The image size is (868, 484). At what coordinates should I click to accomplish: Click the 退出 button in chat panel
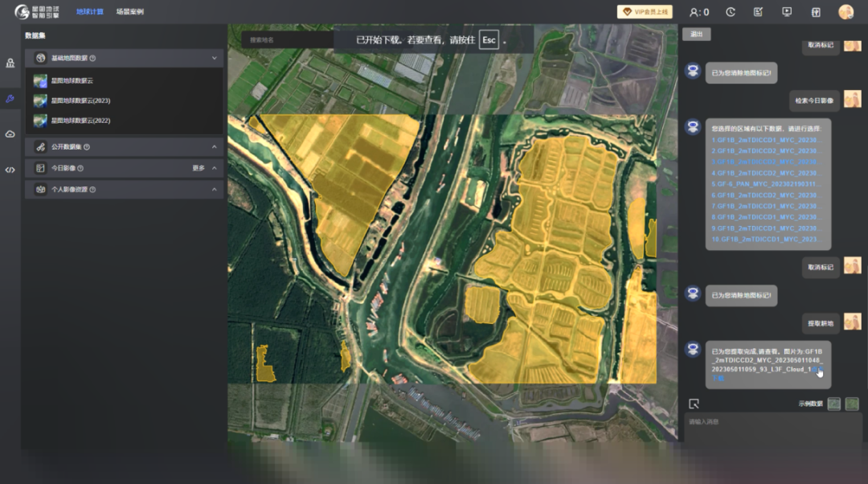pyautogui.click(x=696, y=34)
